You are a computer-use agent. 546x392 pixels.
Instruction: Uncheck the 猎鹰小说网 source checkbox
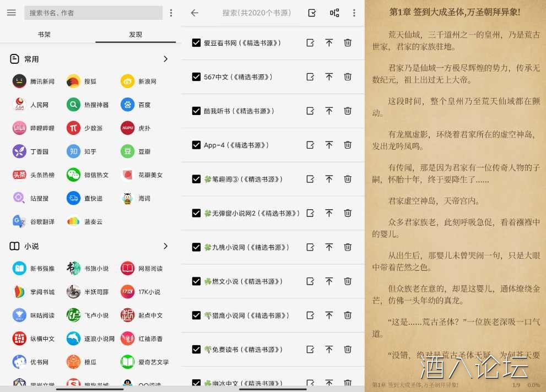tap(196, 315)
